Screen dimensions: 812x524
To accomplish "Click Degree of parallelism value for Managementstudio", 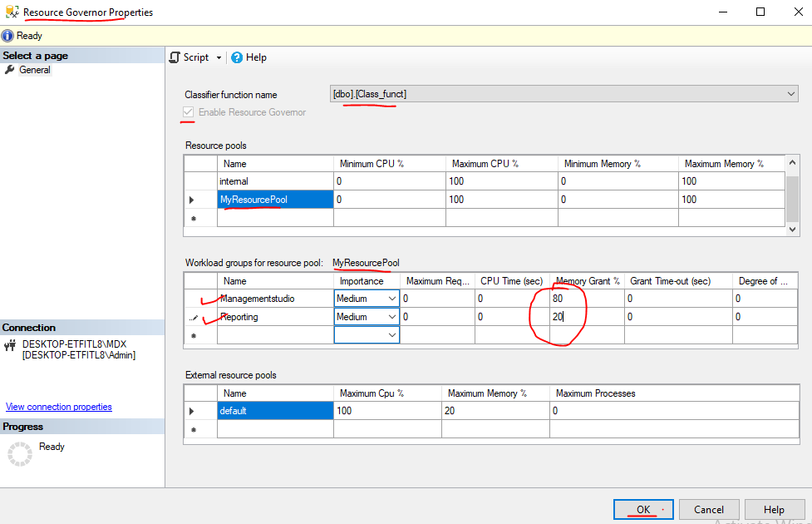I will click(x=765, y=299).
